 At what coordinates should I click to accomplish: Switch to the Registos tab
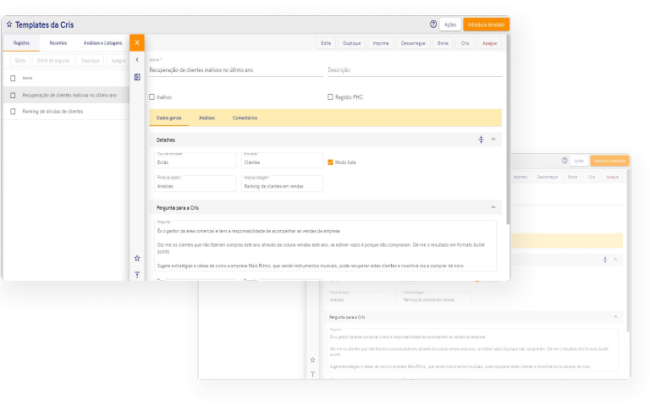21,43
